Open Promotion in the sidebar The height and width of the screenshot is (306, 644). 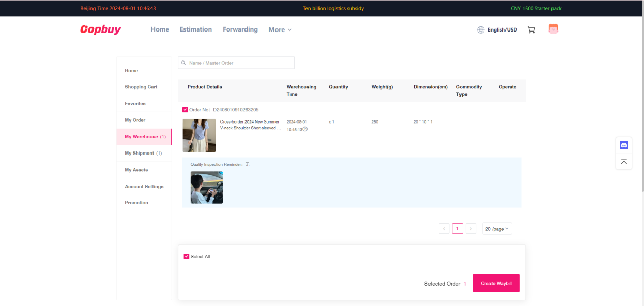(x=136, y=203)
